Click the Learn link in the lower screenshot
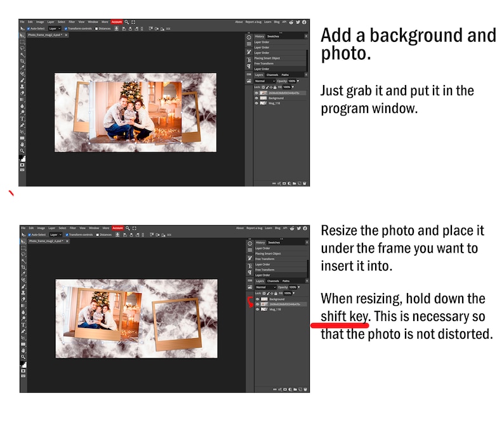 click(269, 228)
